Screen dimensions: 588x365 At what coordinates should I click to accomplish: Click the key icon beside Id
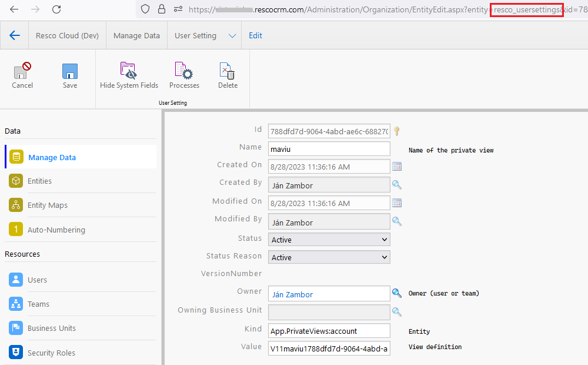[x=397, y=131]
